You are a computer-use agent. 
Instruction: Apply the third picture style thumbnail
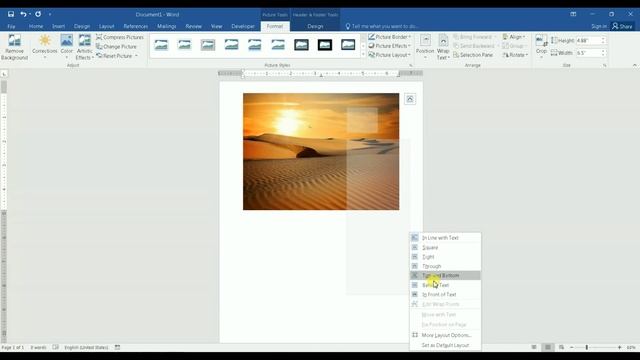208,45
